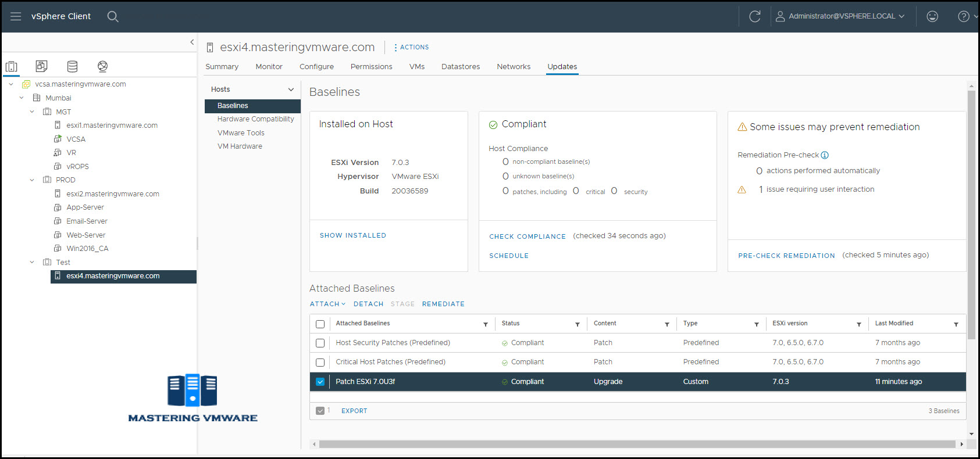The height and width of the screenshot is (459, 980).
Task: Click the Mumbai datacenter icon
Action: [37, 98]
